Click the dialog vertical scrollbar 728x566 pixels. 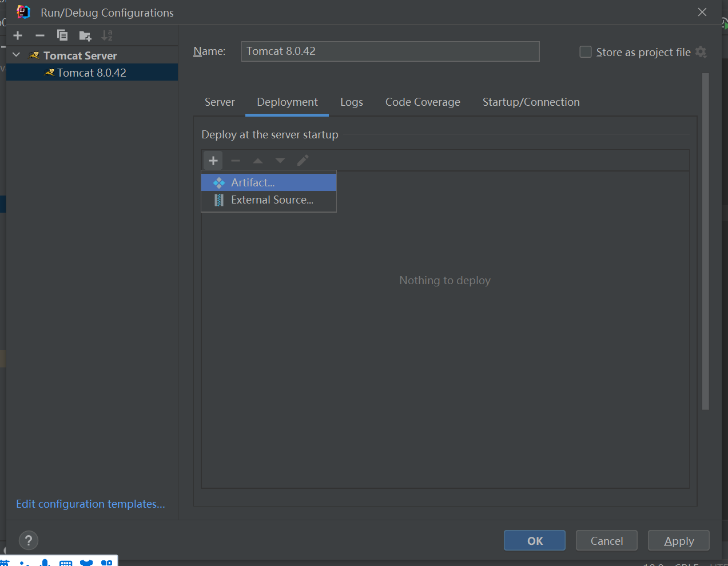706,241
